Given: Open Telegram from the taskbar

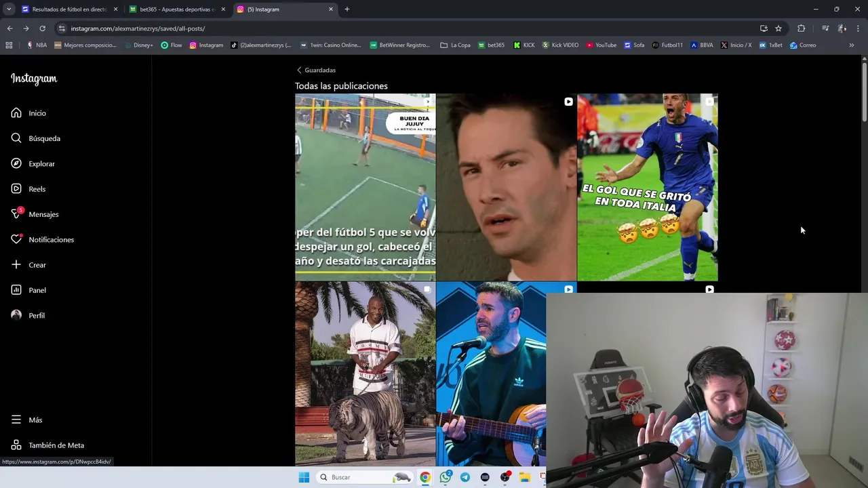Looking at the screenshot, I should coord(465,477).
